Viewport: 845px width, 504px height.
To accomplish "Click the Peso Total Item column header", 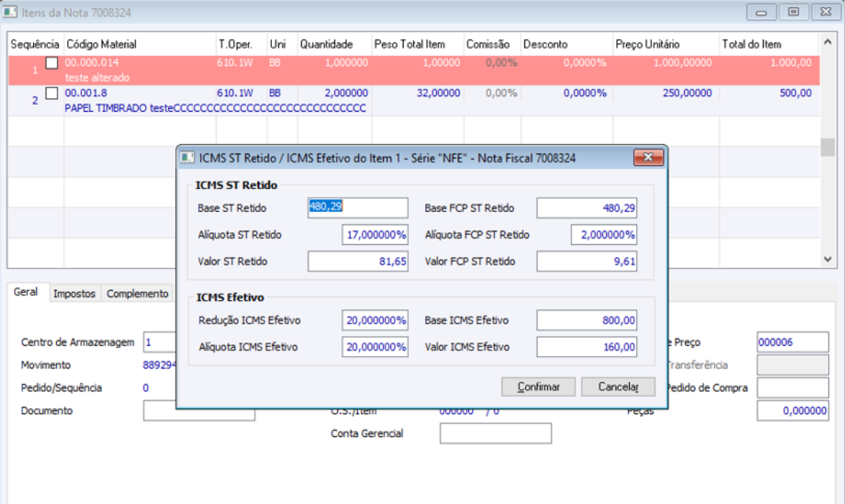I will click(418, 44).
